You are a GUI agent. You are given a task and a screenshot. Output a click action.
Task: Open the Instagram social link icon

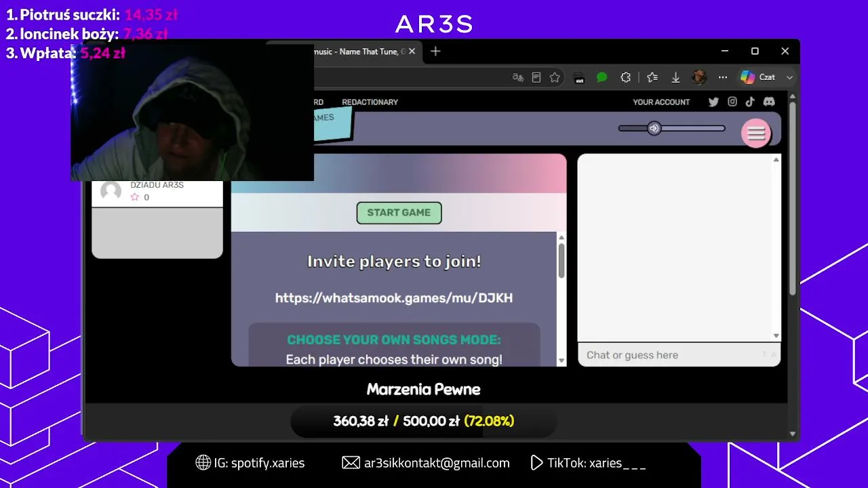[x=732, y=102]
